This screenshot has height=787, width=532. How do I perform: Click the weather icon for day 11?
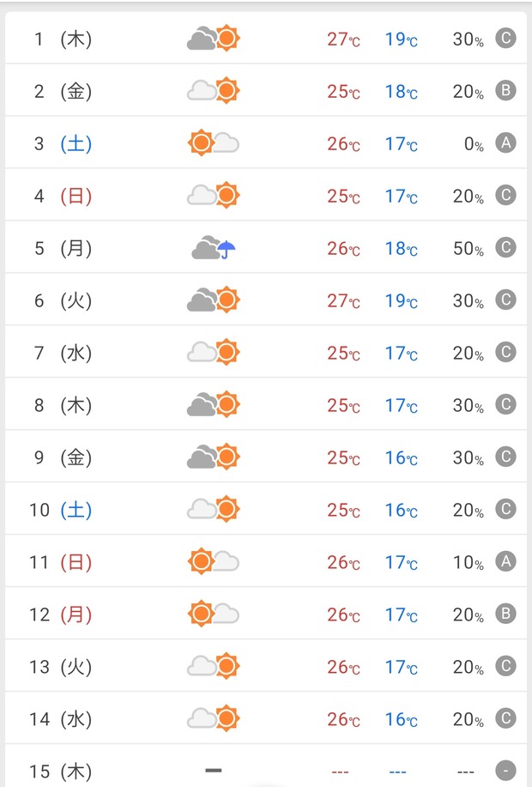[214, 561]
